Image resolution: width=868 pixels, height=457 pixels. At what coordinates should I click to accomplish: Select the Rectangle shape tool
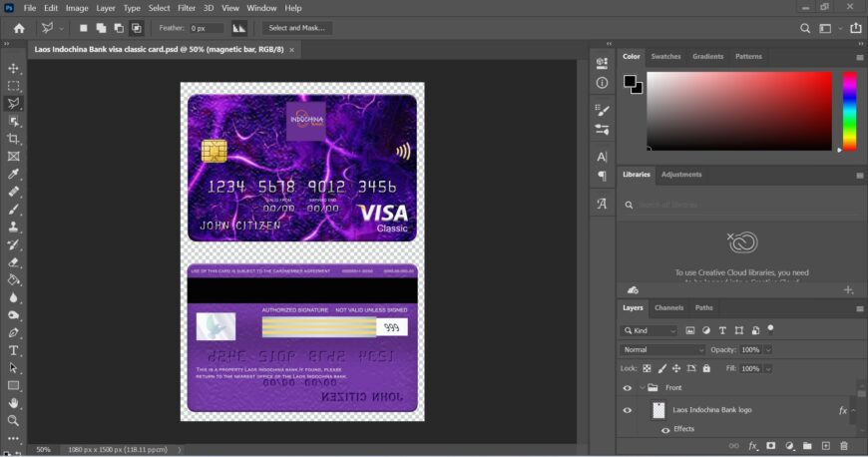pos(13,385)
